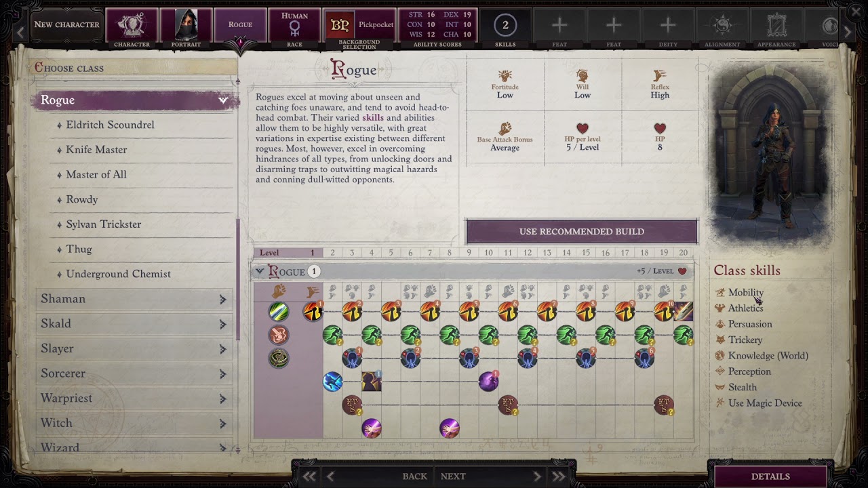The image size is (868, 488).
Task: Open the Portrait step tab
Action: pos(186,28)
